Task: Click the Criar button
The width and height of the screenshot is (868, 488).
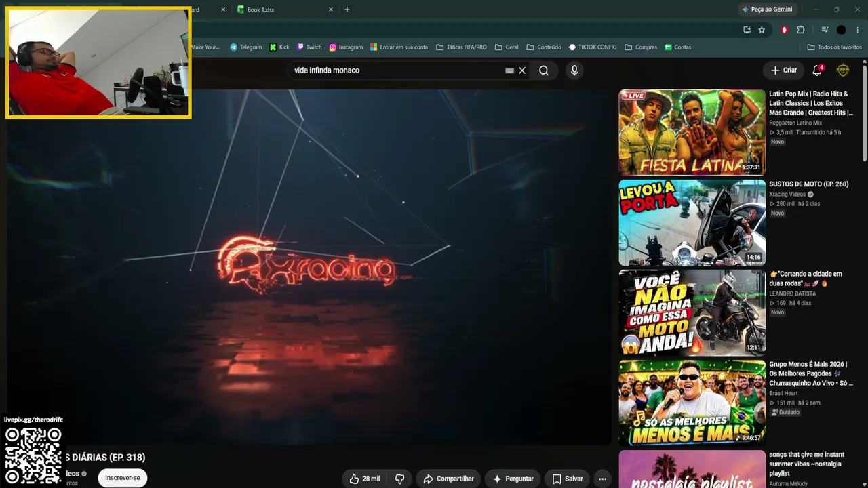Action: click(x=784, y=70)
